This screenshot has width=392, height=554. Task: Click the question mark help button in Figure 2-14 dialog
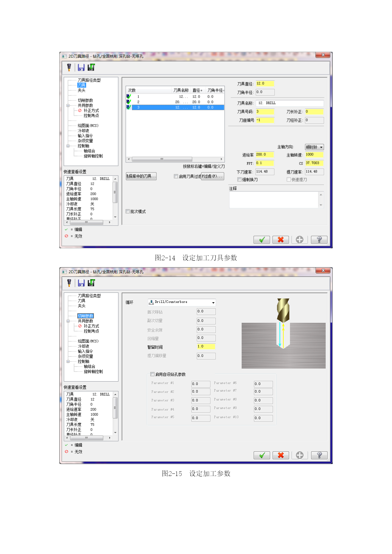tap(319, 240)
